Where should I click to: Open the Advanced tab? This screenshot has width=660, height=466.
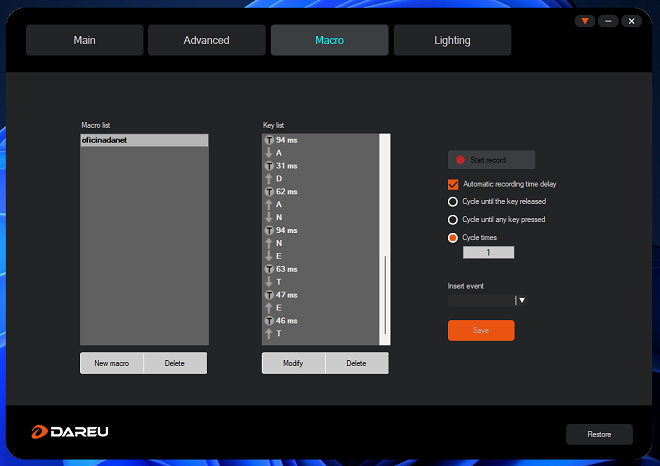(207, 40)
